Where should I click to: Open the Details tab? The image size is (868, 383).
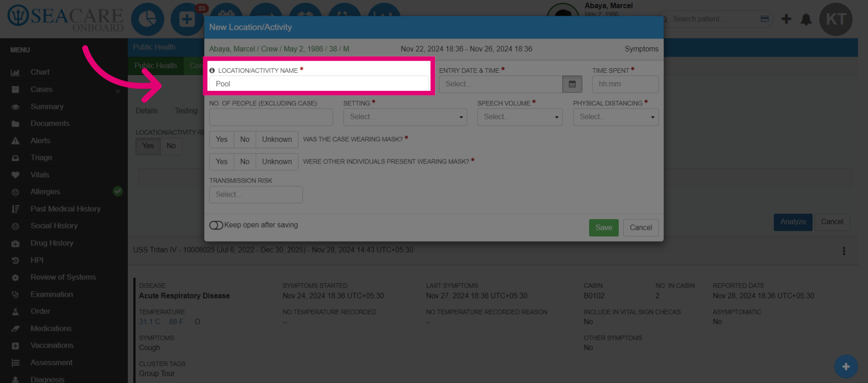146,111
